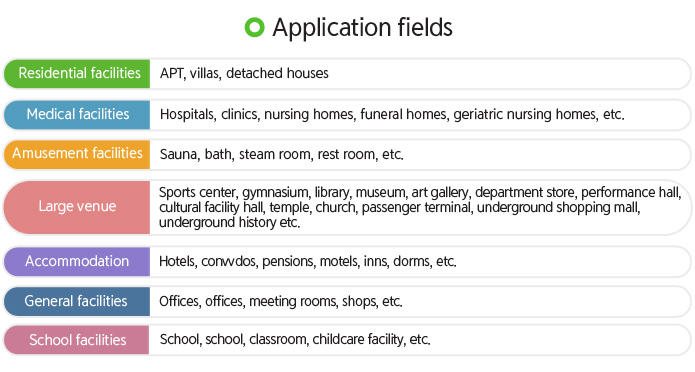Click the Hotels, condos, pensions, motels text
The image size is (695, 372).
308,261
